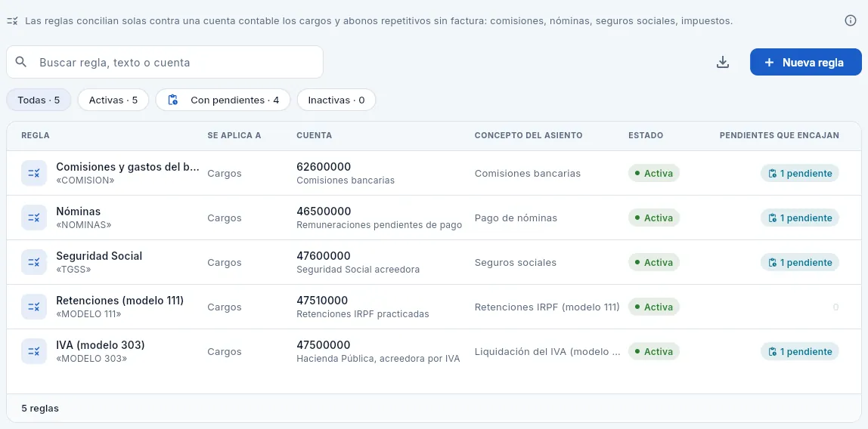This screenshot has height=429, width=868.
Task: Click Activa status of Nóminas rule
Action: point(654,218)
